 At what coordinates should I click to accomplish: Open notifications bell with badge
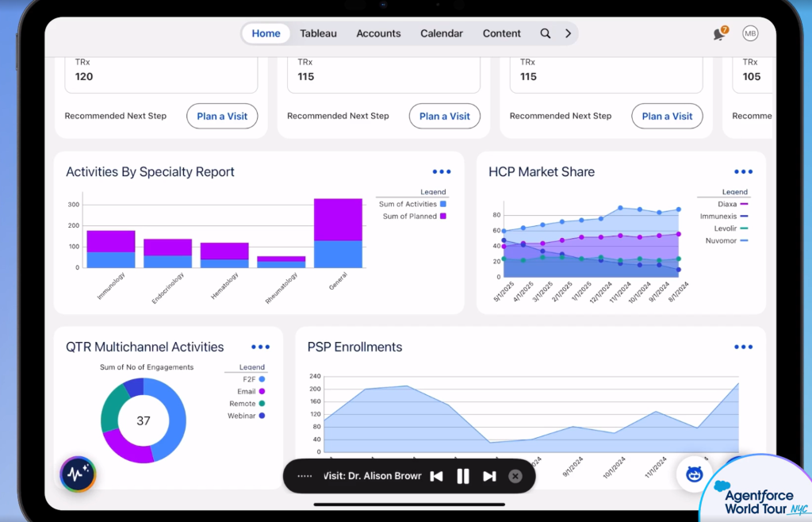tap(720, 33)
